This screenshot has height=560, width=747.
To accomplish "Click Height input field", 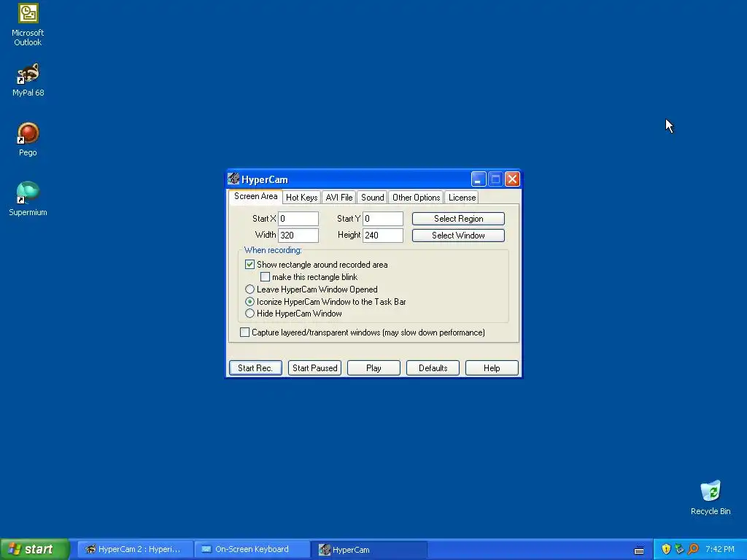I will coord(382,236).
